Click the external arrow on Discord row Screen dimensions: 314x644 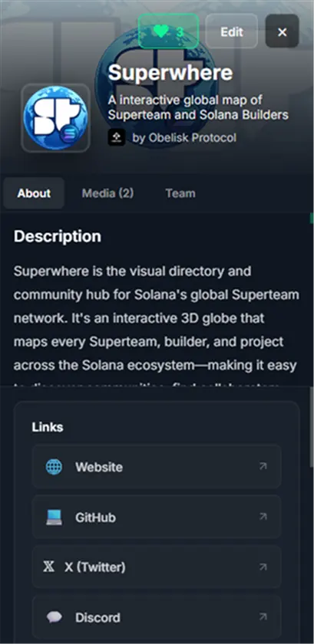tap(263, 616)
